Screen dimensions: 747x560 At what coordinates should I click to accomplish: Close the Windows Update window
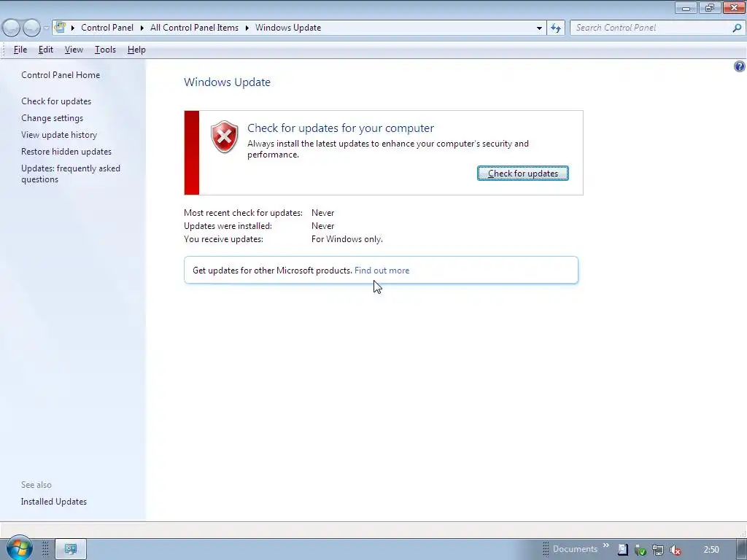click(x=734, y=7)
